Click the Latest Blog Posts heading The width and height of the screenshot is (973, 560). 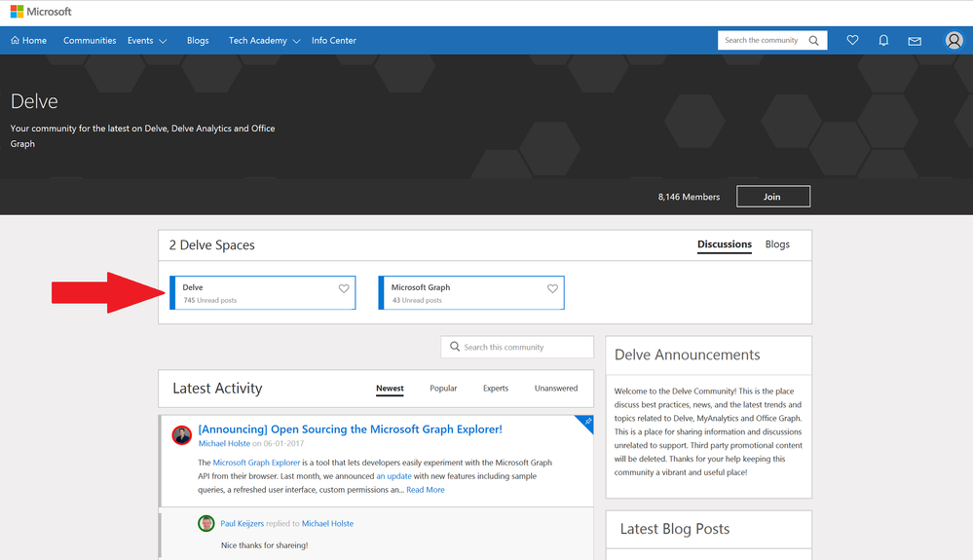[675, 529]
